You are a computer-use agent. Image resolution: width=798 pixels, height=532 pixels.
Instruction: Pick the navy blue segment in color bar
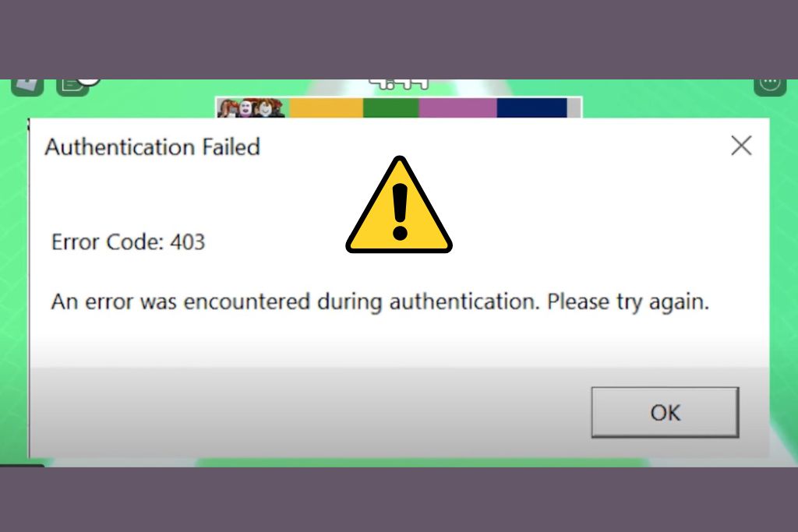[x=531, y=107]
